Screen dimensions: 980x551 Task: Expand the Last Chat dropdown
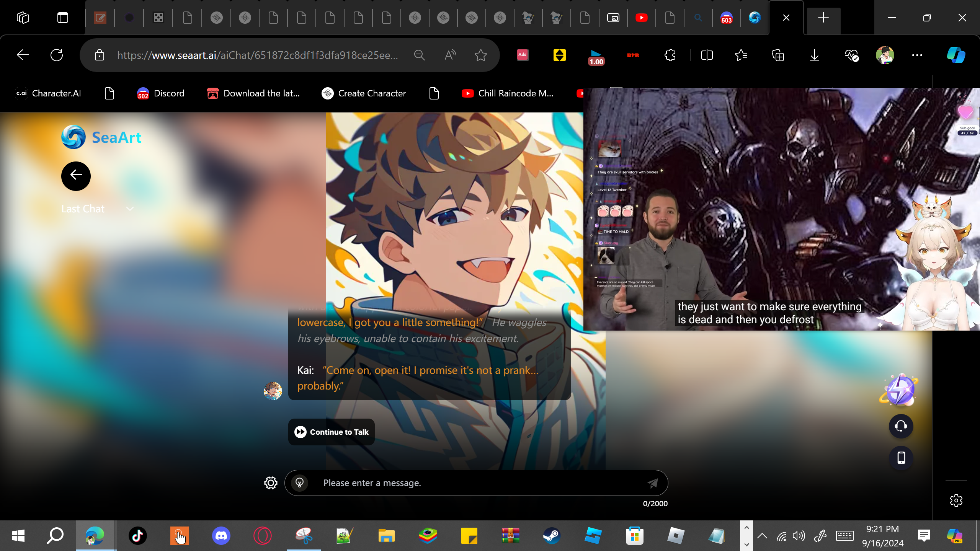(x=98, y=209)
